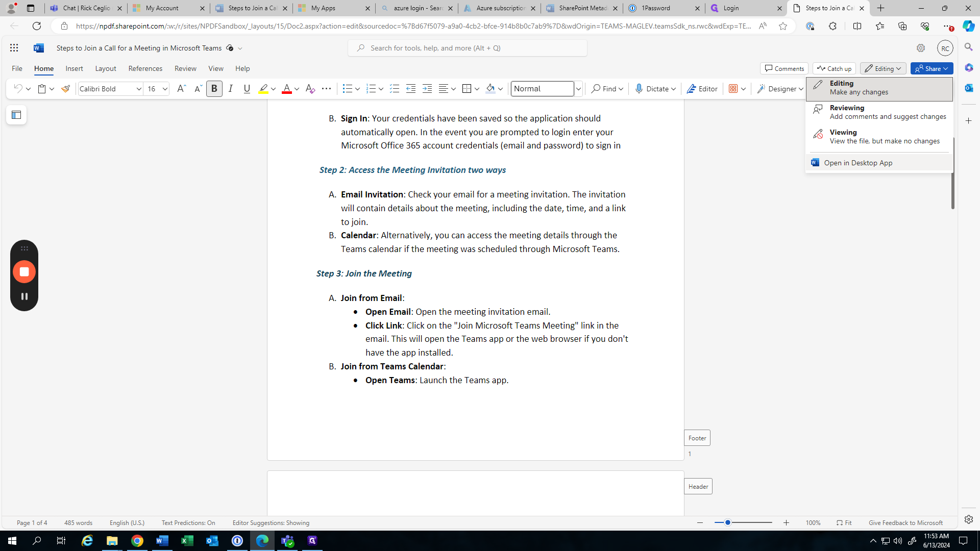
Task: Open the Find dropdown
Action: [x=607, y=89]
